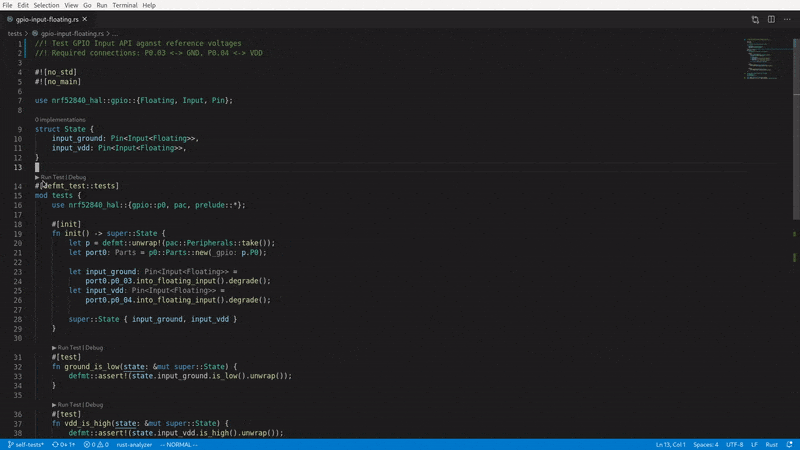
Task: Click the minimap code overview
Action: (761, 59)
